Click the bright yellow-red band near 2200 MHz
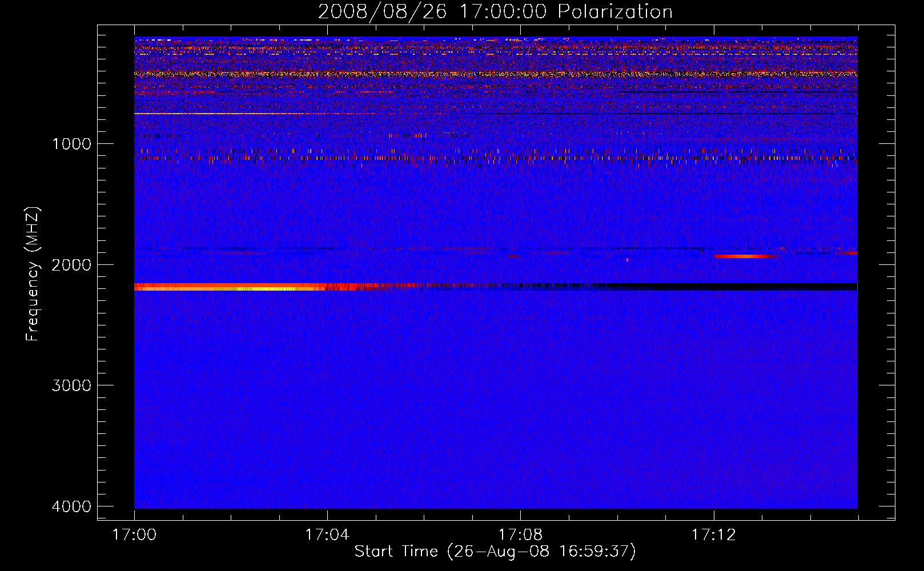The height and width of the screenshot is (571, 924). tap(246, 287)
